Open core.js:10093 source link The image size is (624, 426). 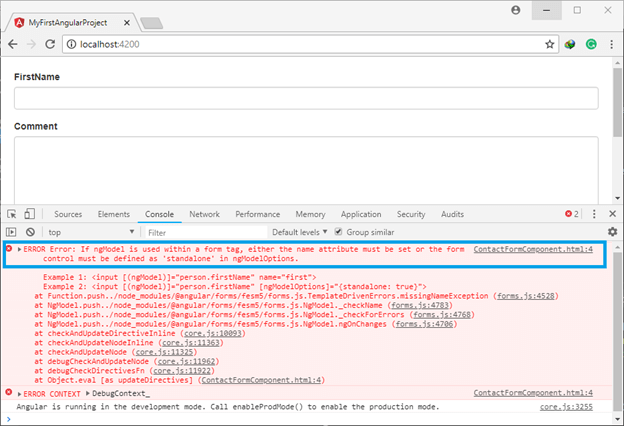tap(213, 333)
